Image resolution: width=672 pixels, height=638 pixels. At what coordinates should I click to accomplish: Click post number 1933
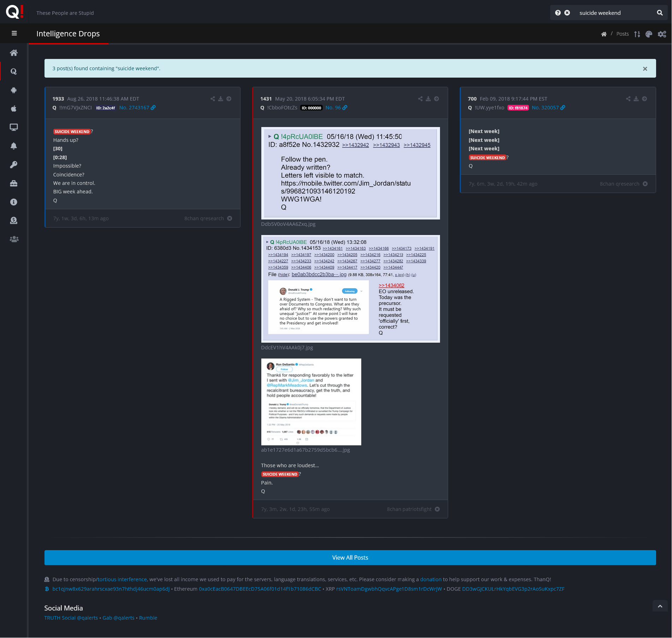[58, 99]
